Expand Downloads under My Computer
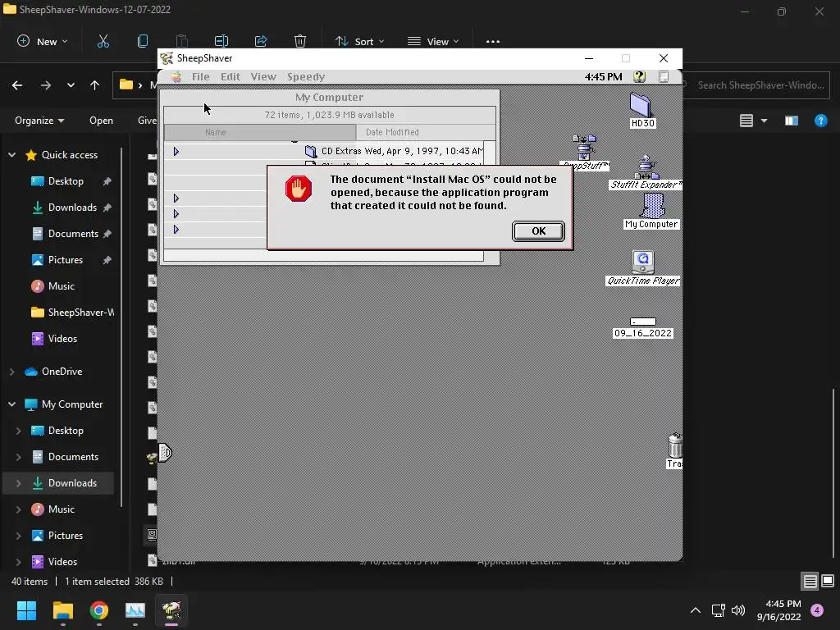This screenshot has width=840, height=630. pos(18,482)
